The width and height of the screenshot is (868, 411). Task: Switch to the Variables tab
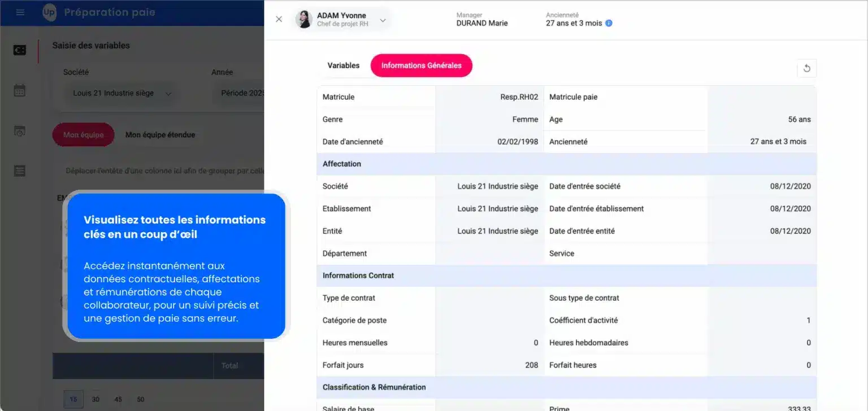(x=343, y=65)
